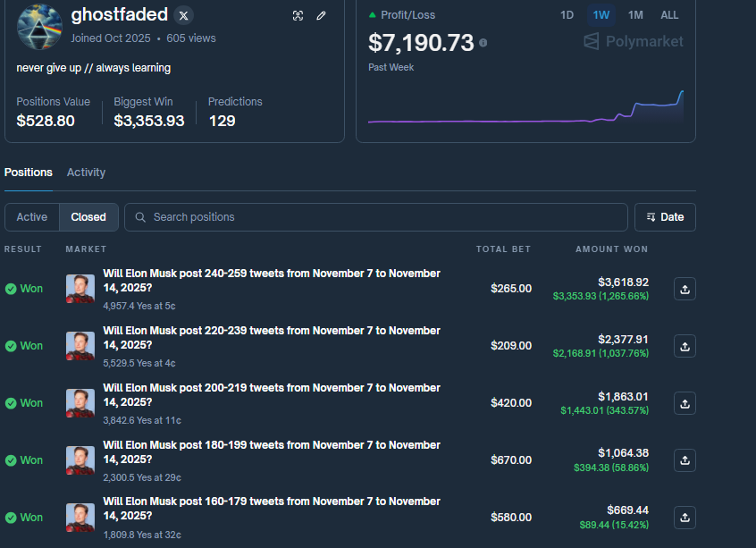756x548 pixels.
Task: Switch to Active positions filter
Action: click(32, 217)
